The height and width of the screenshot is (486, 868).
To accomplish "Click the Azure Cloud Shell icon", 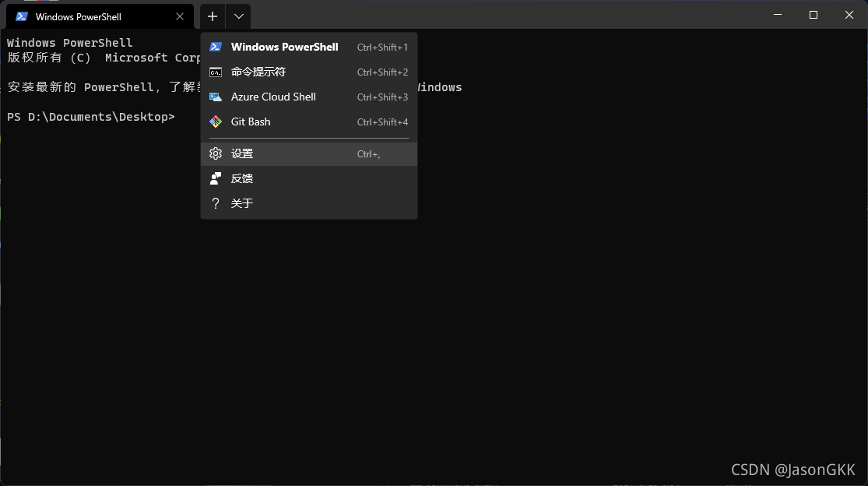I will coord(216,97).
